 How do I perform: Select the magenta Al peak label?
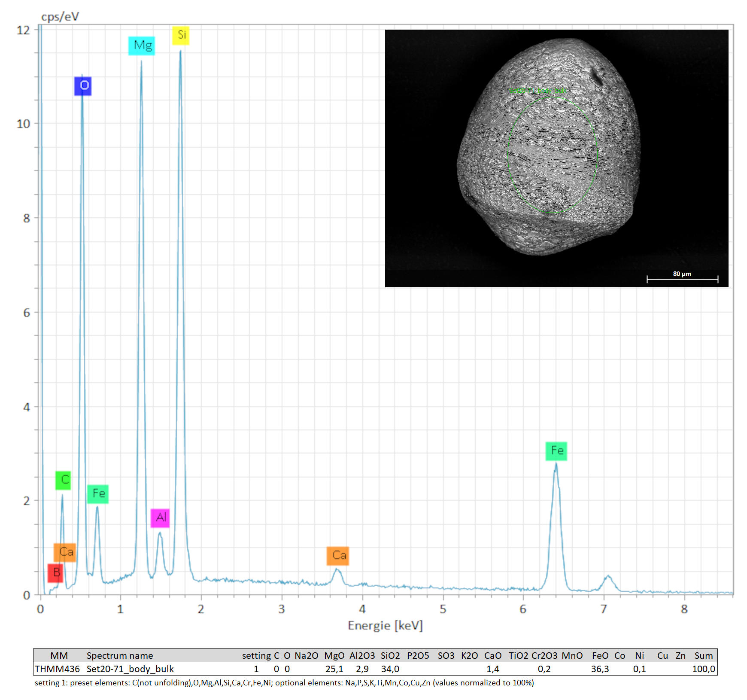coord(160,518)
